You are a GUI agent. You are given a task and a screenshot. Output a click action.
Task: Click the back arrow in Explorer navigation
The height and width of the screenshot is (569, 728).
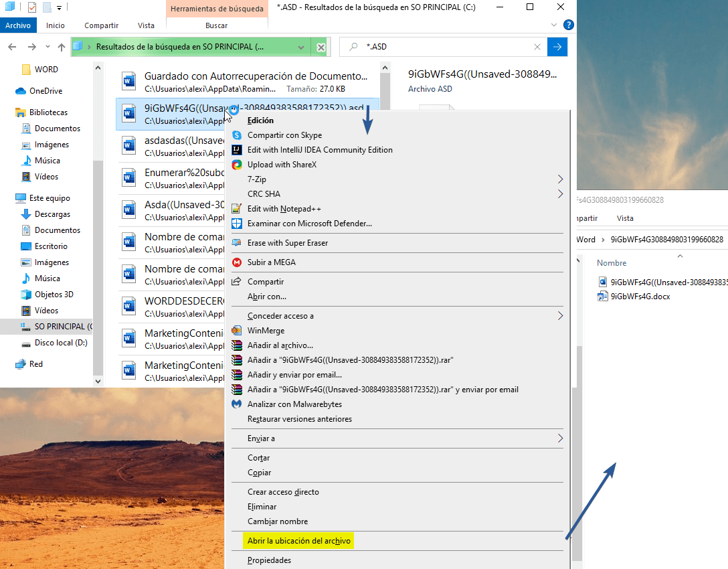click(x=13, y=47)
